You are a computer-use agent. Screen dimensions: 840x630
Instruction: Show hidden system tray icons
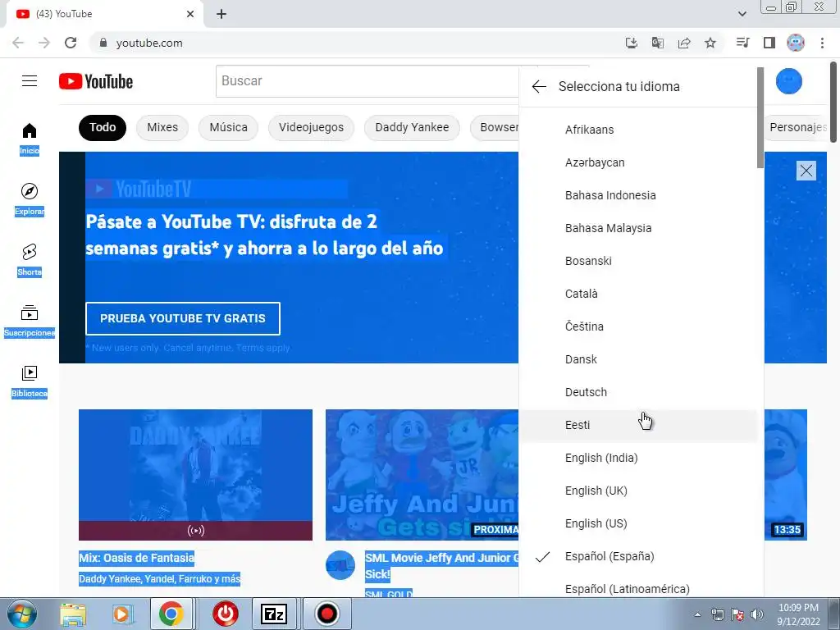[x=697, y=614]
